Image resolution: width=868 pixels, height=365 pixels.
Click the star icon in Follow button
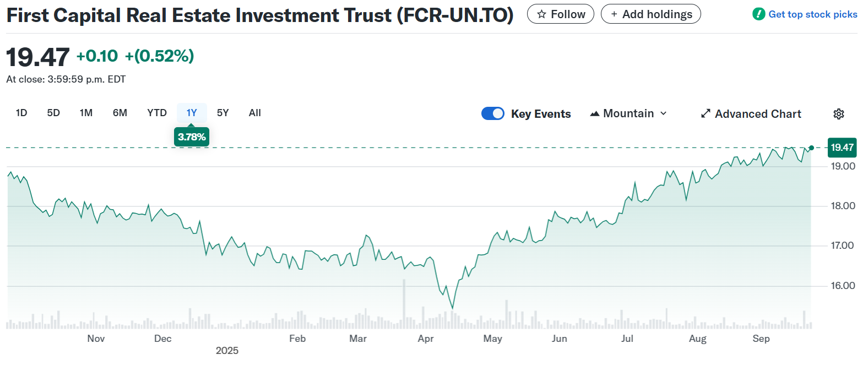(542, 14)
